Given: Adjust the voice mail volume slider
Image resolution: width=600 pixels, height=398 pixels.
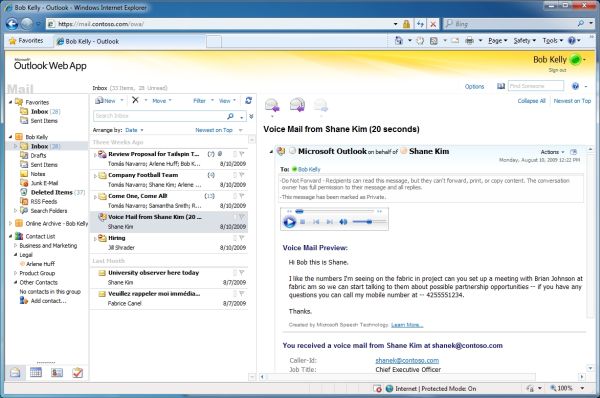Looking at the screenshot, I should (x=369, y=222).
